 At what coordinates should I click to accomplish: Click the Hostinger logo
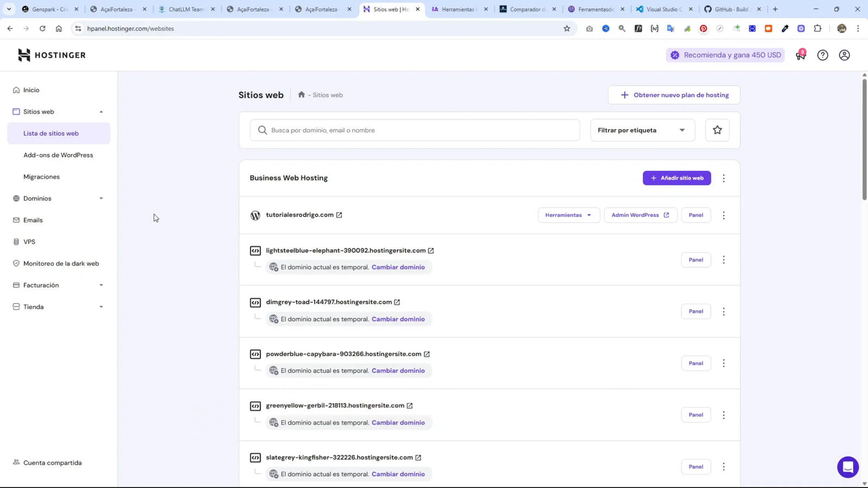[51, 54]
